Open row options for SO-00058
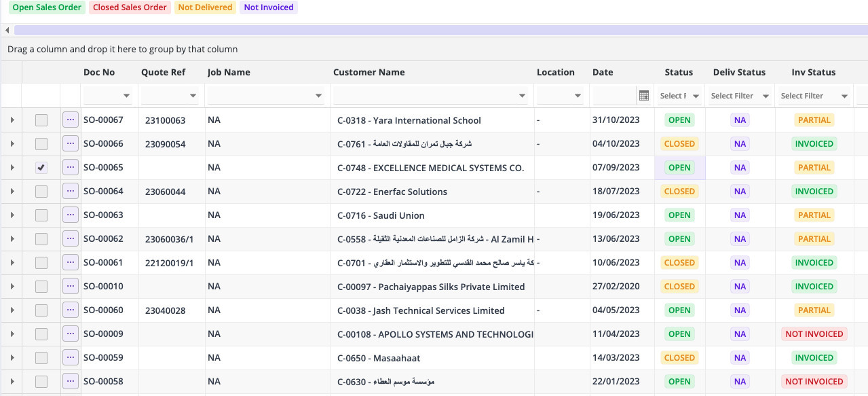 click(71, 382)
